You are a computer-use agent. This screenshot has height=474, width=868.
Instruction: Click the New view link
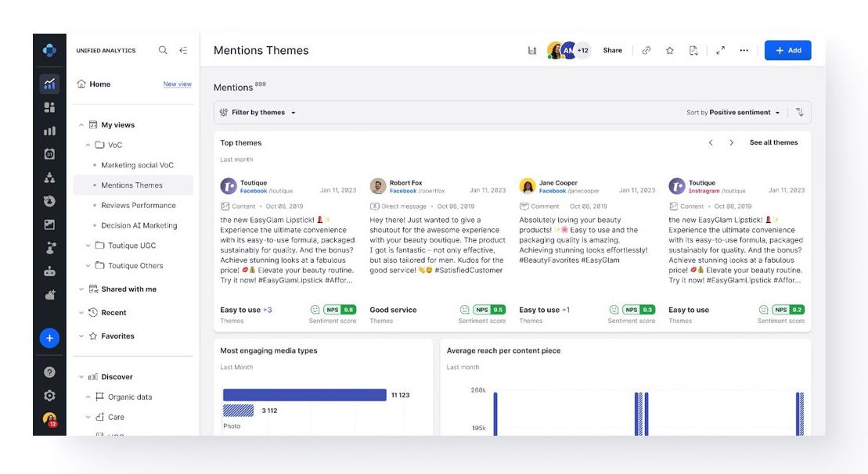tap(177, 84)
